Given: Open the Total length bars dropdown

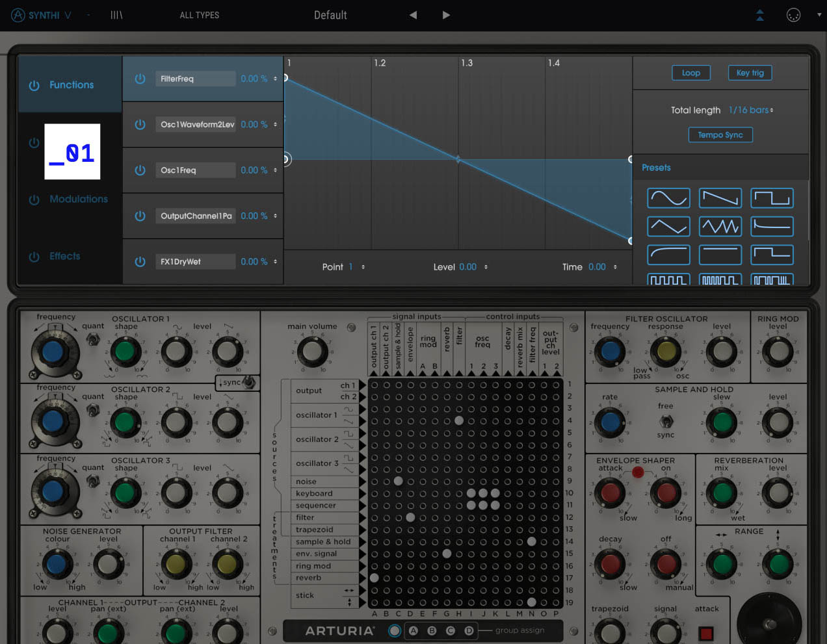Looking at the screenshot, I should [x=751, y=110].
